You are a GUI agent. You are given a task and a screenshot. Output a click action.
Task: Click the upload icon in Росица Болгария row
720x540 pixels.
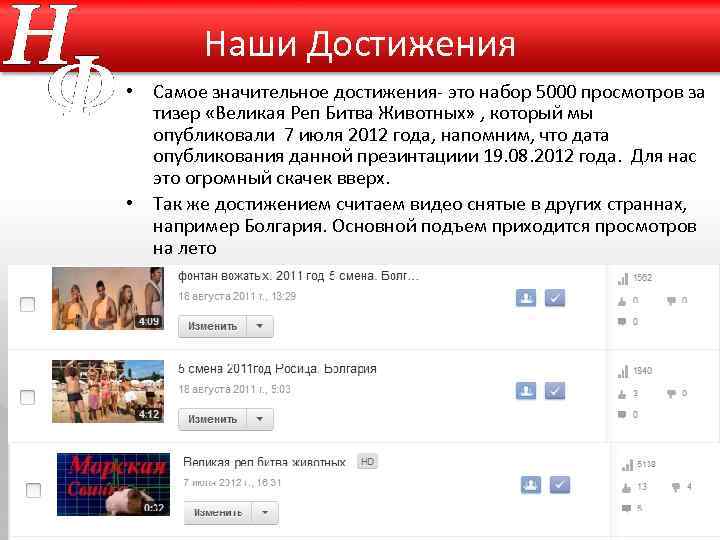click(526, 391)
